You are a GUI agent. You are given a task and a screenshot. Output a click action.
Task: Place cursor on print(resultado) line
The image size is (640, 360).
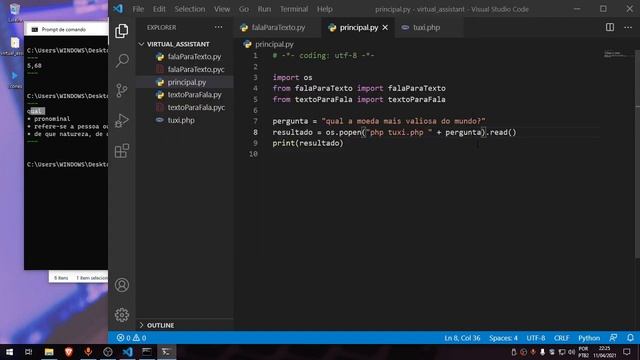[x=308, y=143]
